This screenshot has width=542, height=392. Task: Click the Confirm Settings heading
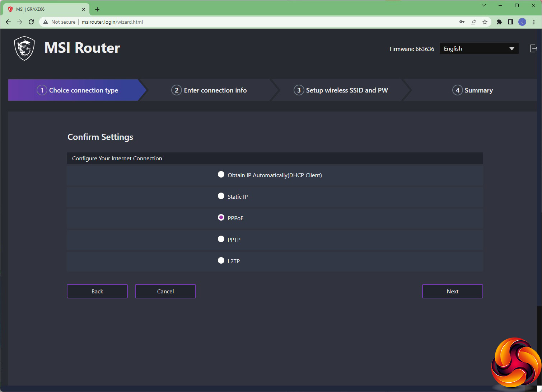click(100, 137)
